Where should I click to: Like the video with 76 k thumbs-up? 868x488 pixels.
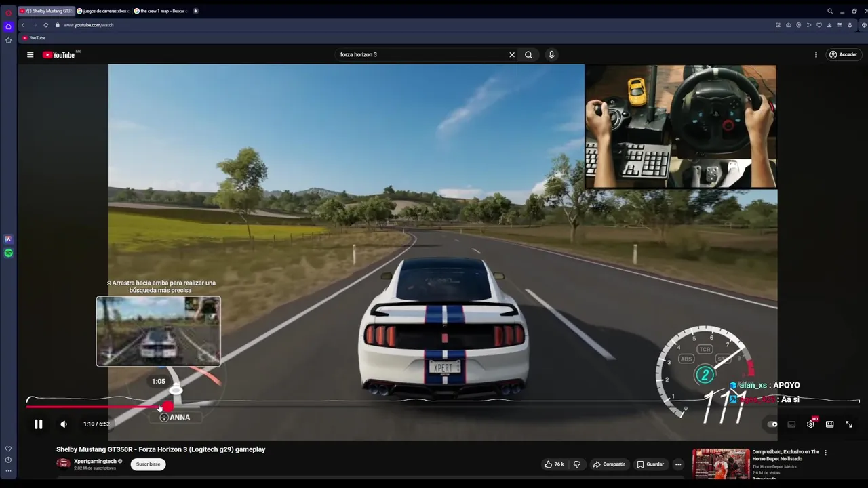554,464
